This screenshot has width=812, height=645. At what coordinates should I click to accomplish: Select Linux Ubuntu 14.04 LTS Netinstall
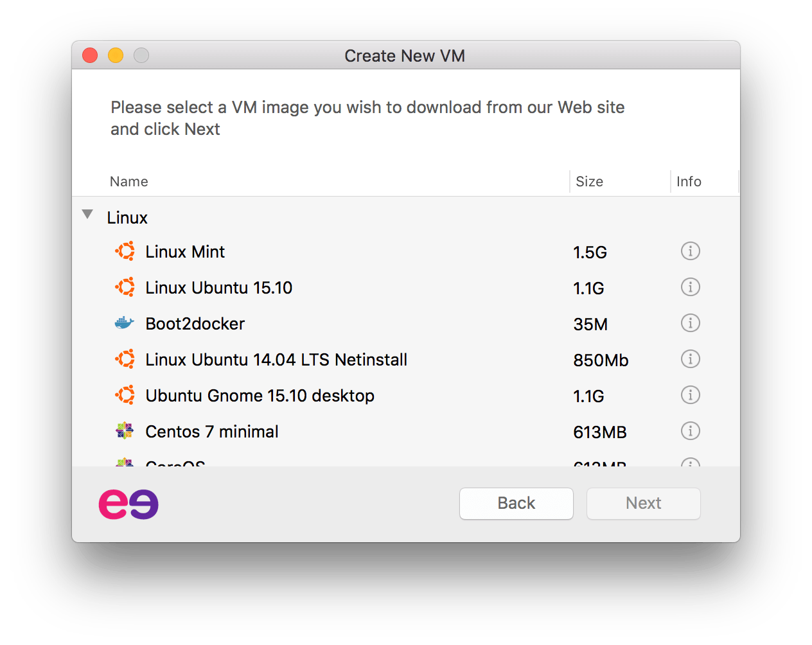(x=406, y=360)
